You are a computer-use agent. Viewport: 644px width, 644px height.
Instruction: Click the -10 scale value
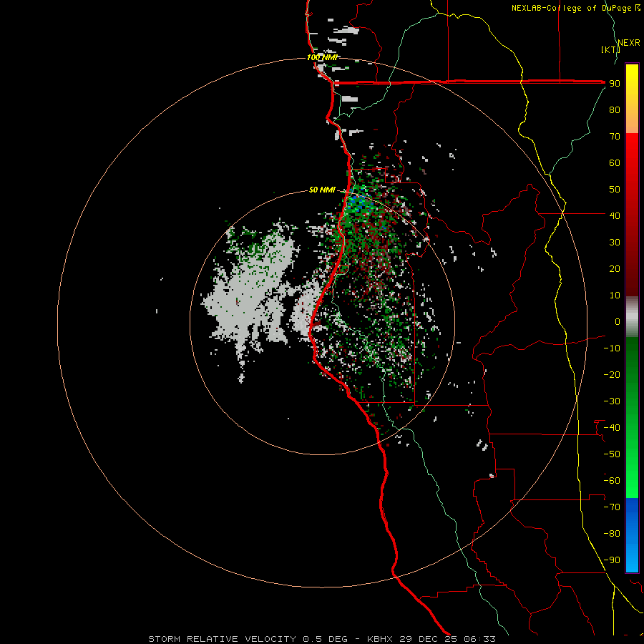pyautogui.click(x=612, y=348)
